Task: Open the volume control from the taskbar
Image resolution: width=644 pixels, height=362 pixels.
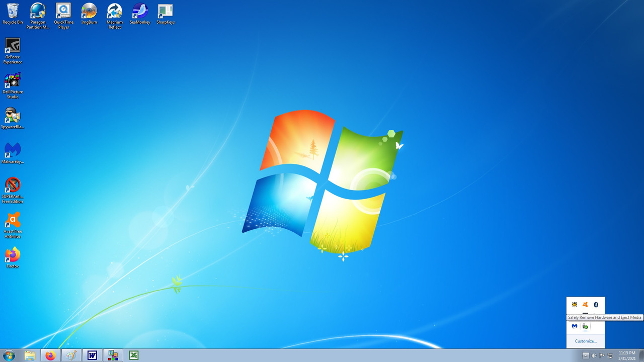Action: click(594, 355)
